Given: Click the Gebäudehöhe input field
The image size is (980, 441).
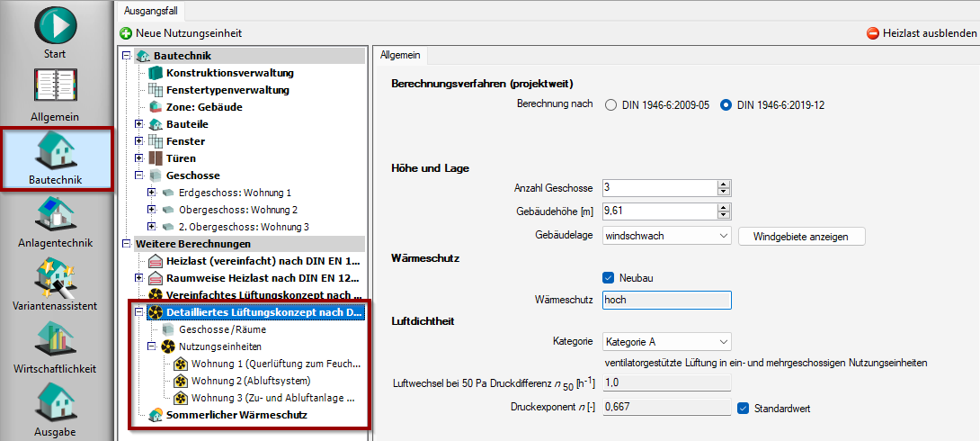Looking at the screenshot, I should [x=658, y=211].
